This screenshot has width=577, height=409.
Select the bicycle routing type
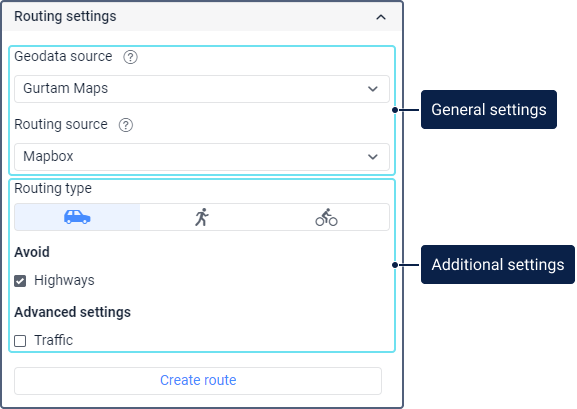pyautogui.click(x=326, y=217)
